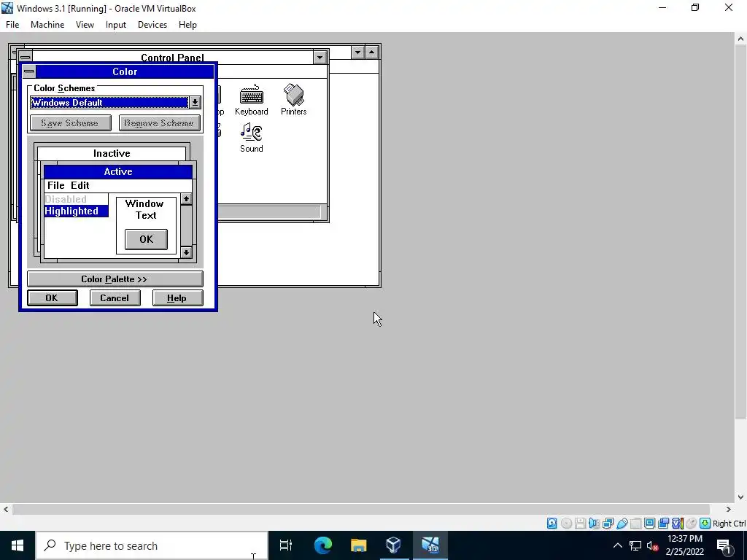Open the Printers icon in Control Panel
The height and width of the screenshot is (560, 747).
pos(293,100)
